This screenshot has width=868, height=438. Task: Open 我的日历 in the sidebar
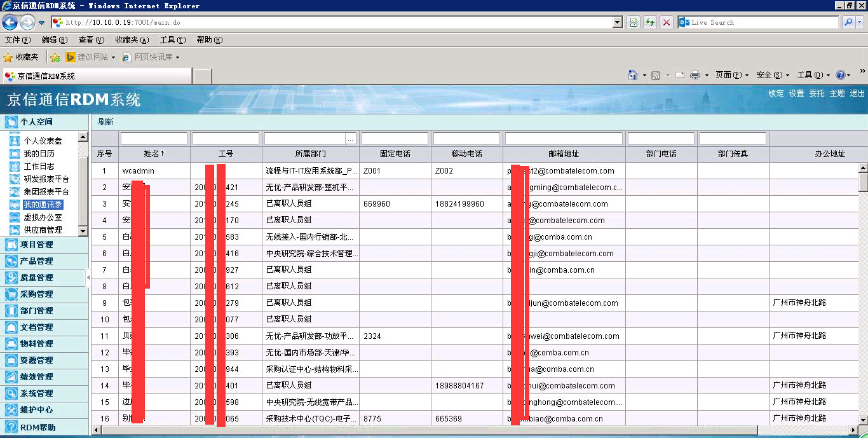[39, 154]
